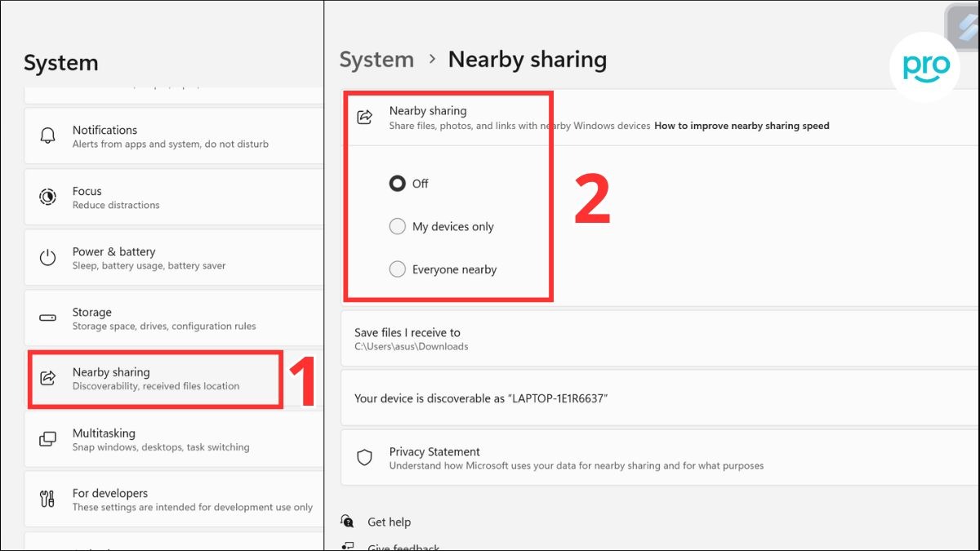Viewport: 980px width, 551px height.
Task: Click the Nearby sharing icon in sidebar
Action: click(48, 378)
